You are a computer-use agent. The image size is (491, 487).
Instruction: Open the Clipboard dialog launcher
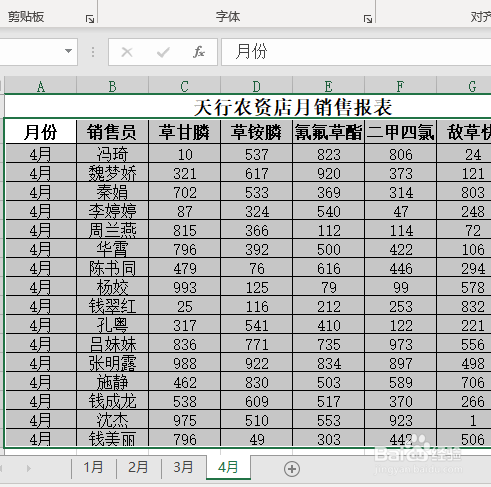[90, 19]
